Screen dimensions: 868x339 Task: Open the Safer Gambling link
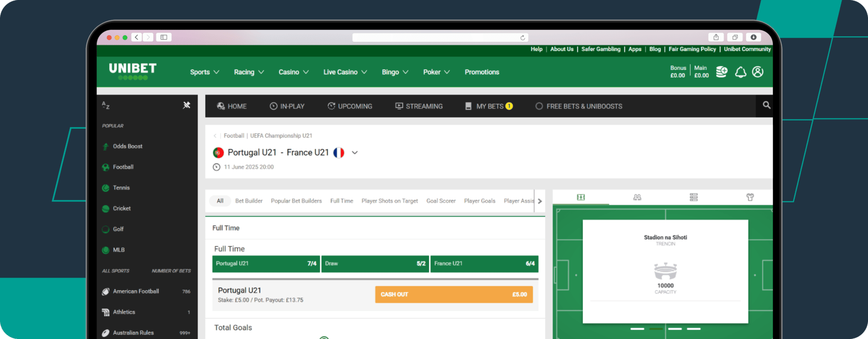[x=601, y=49]
